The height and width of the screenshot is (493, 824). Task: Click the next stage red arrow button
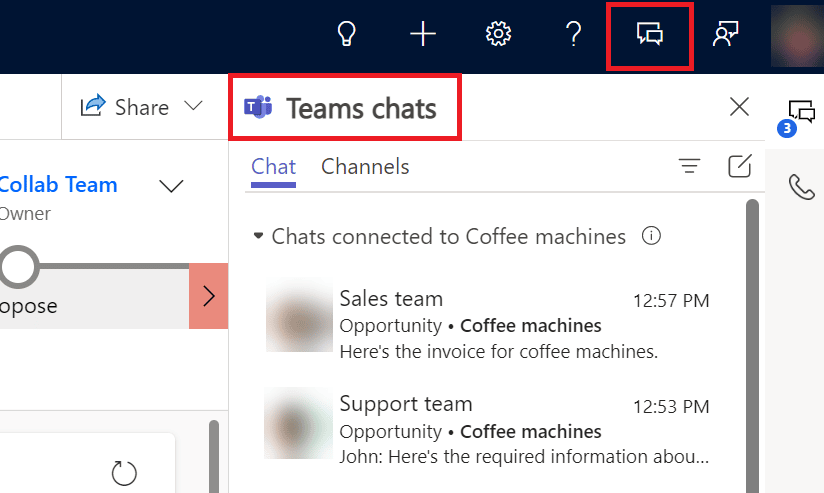tap(209, 296)
